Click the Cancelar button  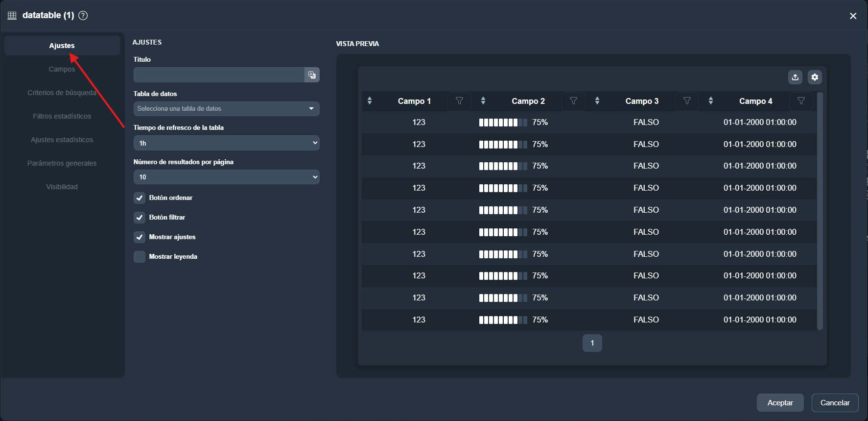[x=835, y=403]
